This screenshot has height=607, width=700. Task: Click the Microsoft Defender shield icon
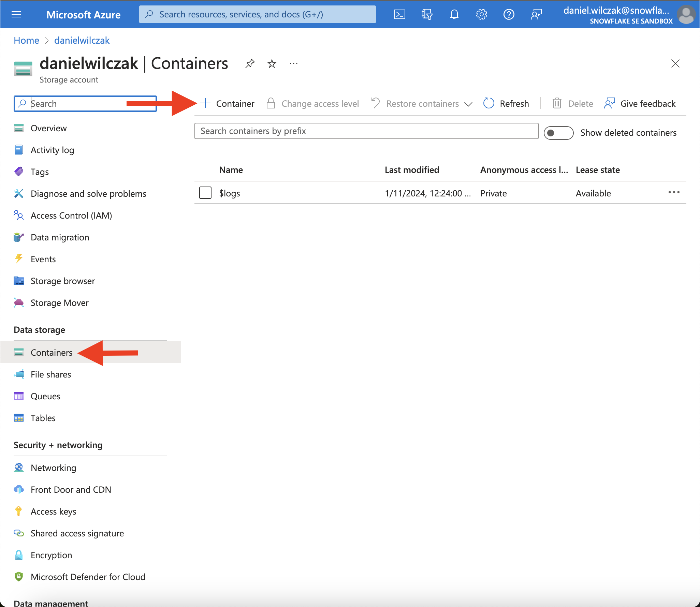click(x=19, y=577)
